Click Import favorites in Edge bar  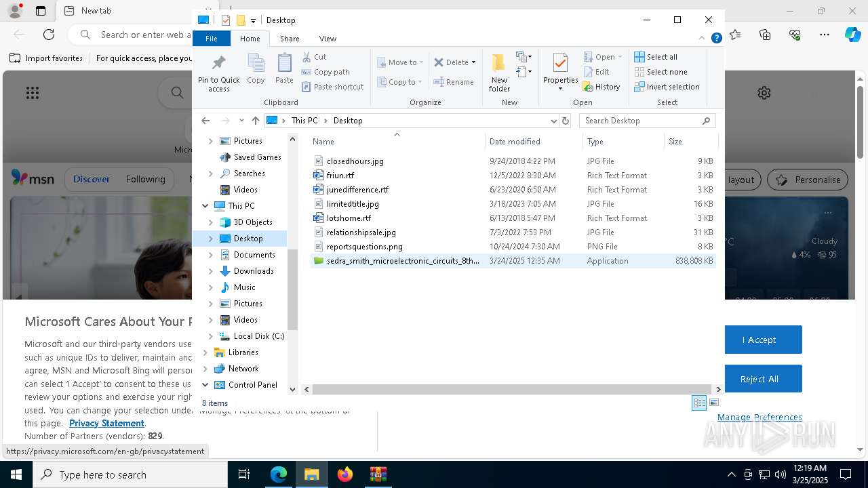46,58
